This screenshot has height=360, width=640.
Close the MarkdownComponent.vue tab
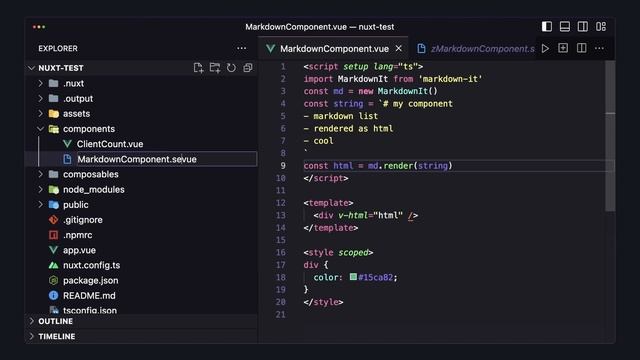point(399,48)
